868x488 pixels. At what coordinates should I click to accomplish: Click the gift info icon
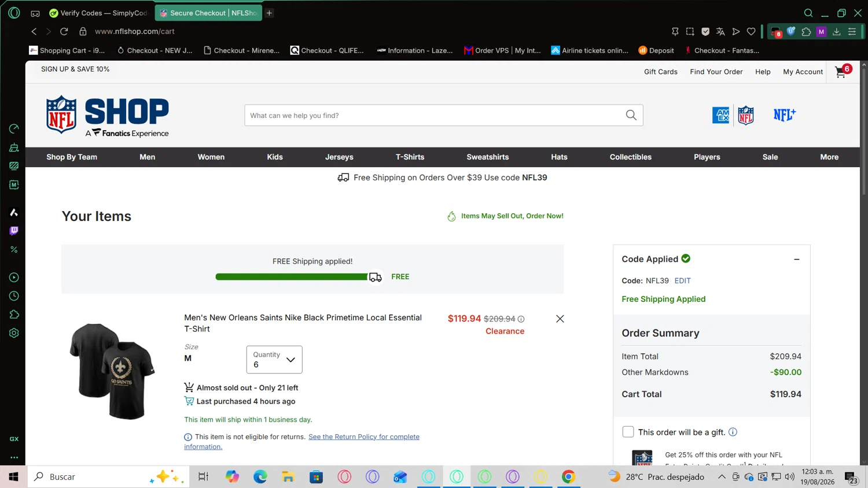pyautogui.click(x=733, y=432)
